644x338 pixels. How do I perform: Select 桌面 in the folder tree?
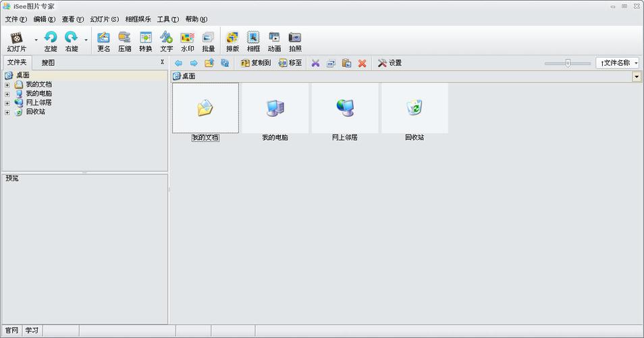pyautogui.click(x=22, y=75)
